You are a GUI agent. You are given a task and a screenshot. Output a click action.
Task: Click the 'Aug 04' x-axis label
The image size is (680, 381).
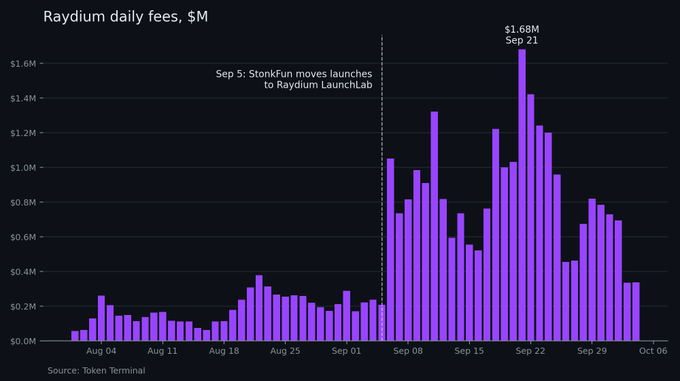101,351
